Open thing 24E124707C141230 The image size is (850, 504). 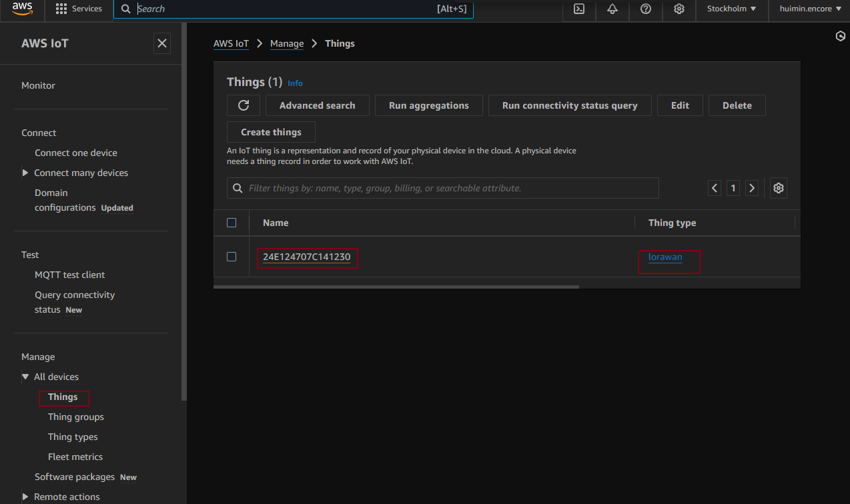click(306, 257)
